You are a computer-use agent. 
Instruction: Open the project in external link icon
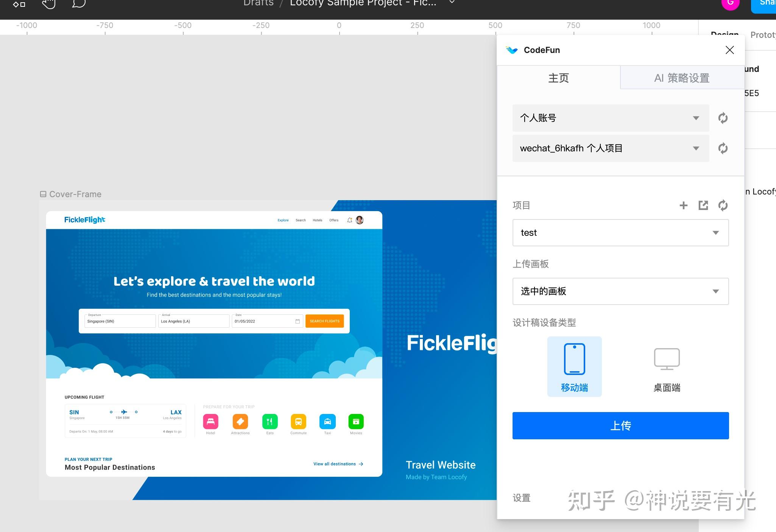click(703, 205)
